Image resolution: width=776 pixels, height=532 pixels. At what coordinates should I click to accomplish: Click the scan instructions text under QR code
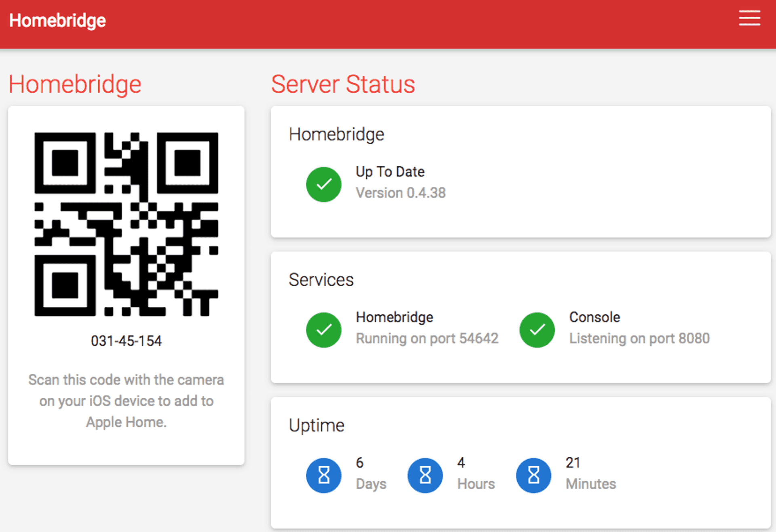[126, 401]
